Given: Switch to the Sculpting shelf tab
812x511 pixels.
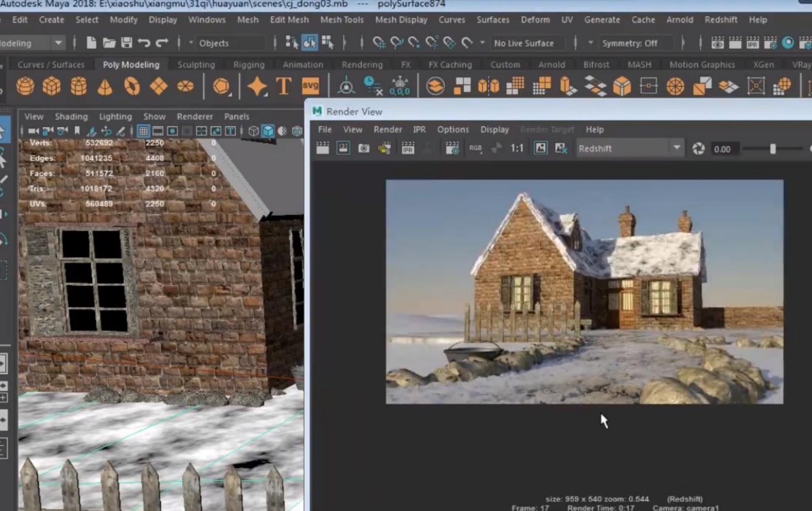Looking at the screenshot, I should click(196, 65).
